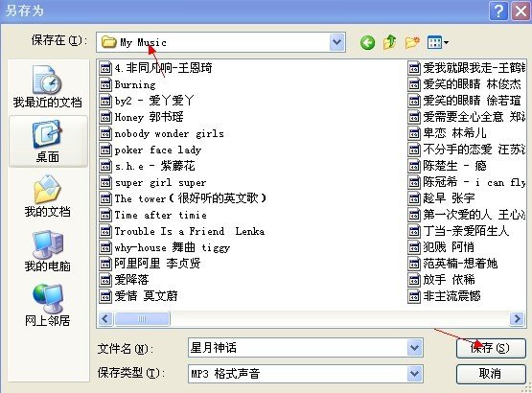This screenshot has height=393, width=532.
Task: Close the 另存为 dialog
Action: pyautogui.click(x=520, y=11)
